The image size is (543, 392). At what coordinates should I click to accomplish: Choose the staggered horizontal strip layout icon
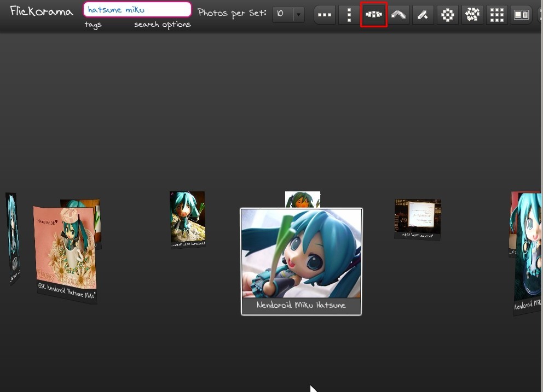[x=374, y=15]
